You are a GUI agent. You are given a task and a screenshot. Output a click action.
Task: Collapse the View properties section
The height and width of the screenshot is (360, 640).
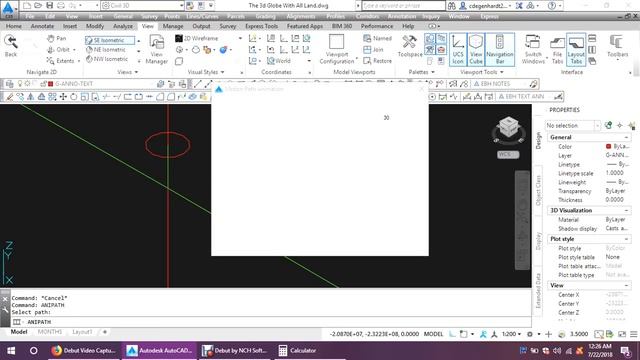(x=627, y=286)
